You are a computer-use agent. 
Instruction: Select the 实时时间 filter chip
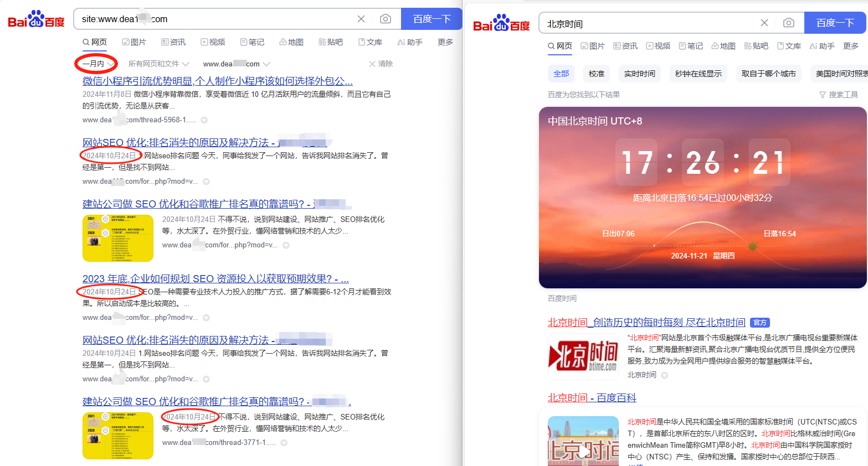640,74
